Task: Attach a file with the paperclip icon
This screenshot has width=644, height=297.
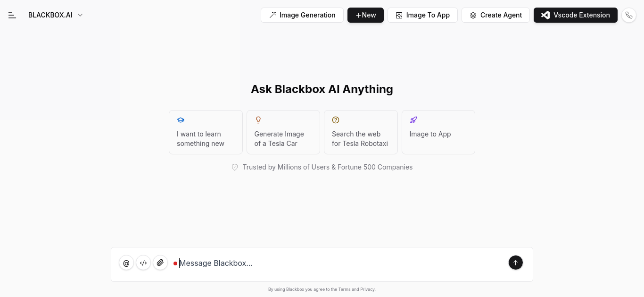Action: point(160,263)
